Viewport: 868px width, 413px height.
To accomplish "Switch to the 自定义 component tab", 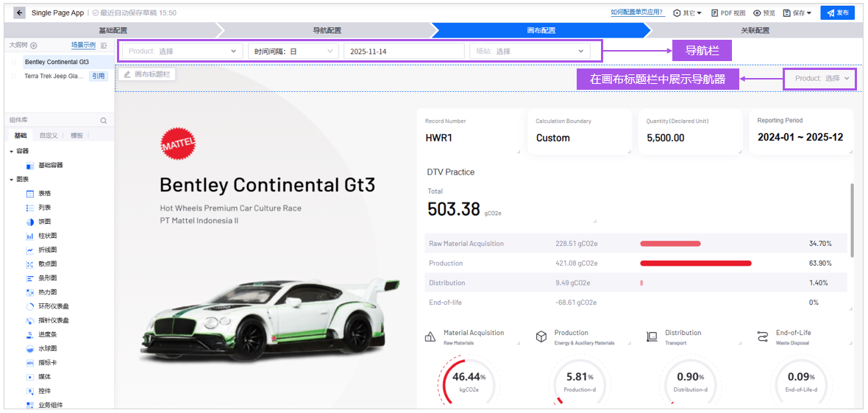I will [48, 135].
